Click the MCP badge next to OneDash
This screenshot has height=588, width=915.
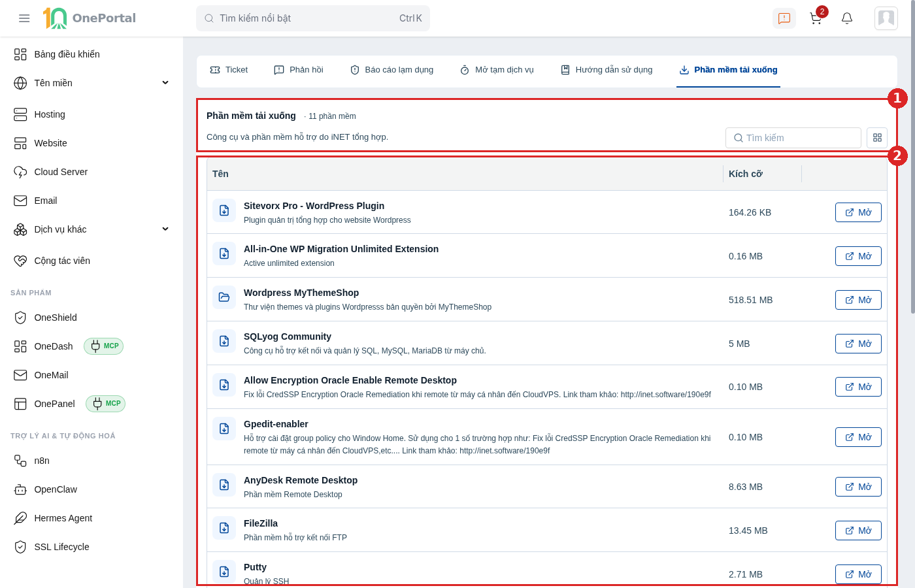click(104, 346)
